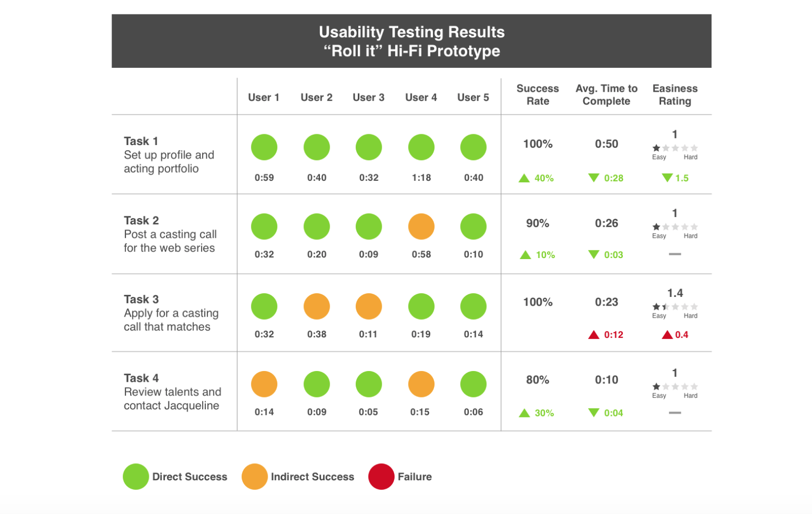Click the star rating in the Task 3 row

pos(675,307)
